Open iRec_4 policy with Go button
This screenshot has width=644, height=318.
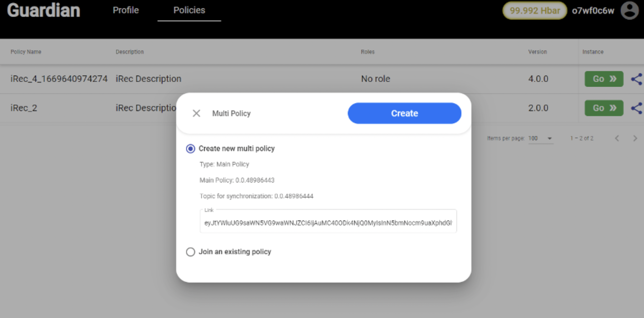coord(604,79)
